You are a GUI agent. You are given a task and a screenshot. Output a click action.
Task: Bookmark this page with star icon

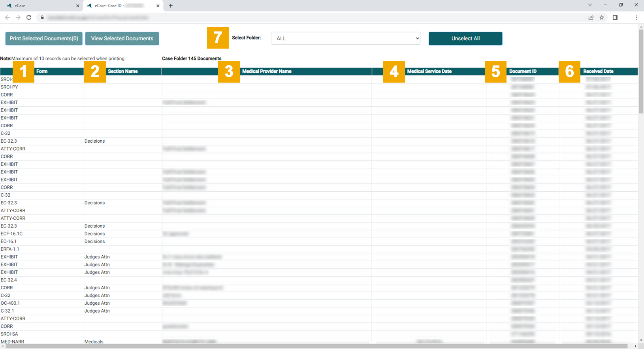pos(602,17)
